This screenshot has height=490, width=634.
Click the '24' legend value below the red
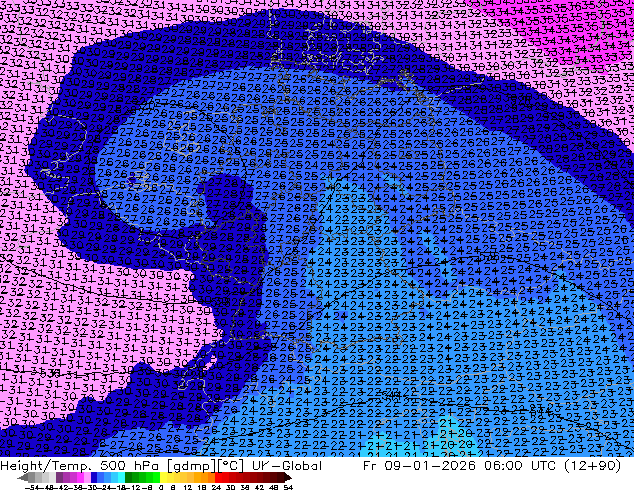(216, 487)
